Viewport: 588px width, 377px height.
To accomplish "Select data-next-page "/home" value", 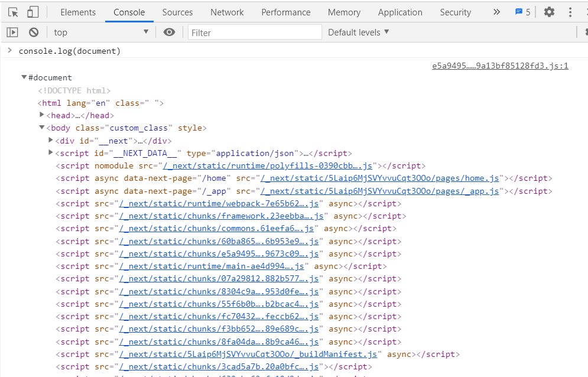I will click(x=214, y=178).
